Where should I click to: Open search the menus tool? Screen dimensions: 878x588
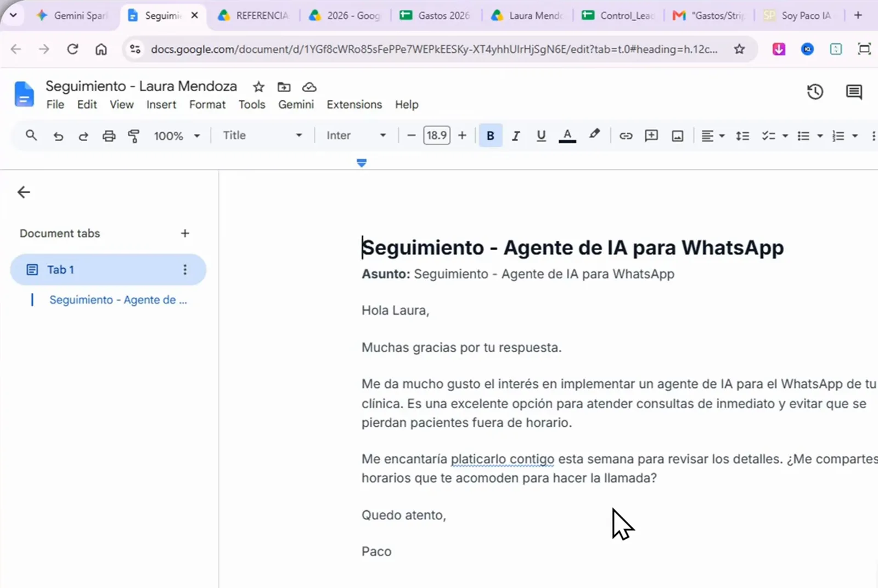[31, 135]
